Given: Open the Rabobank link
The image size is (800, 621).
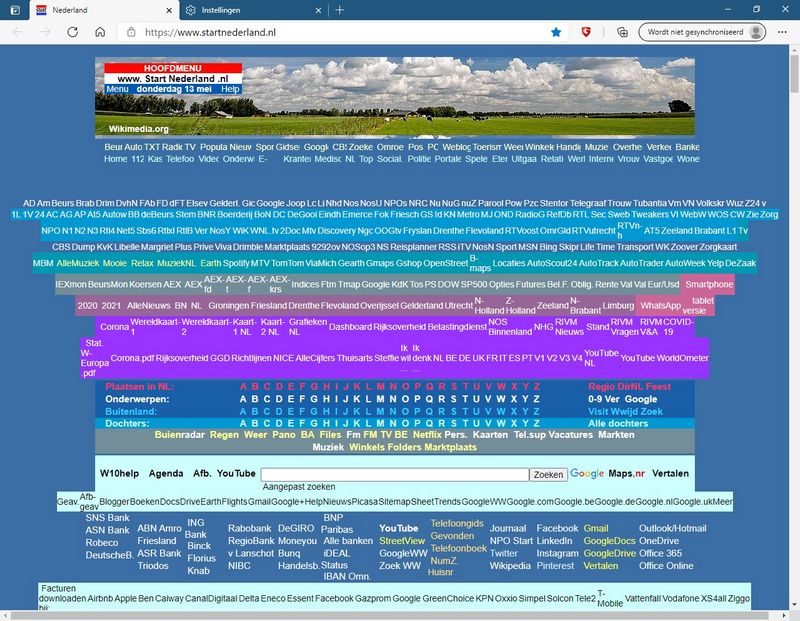Looking at the screenshot, I should click(x=249, y=529).
